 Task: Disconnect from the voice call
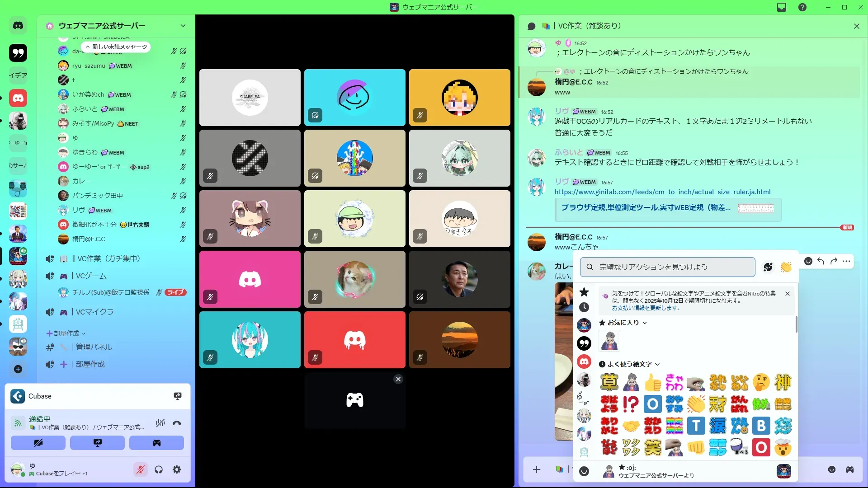177,423
